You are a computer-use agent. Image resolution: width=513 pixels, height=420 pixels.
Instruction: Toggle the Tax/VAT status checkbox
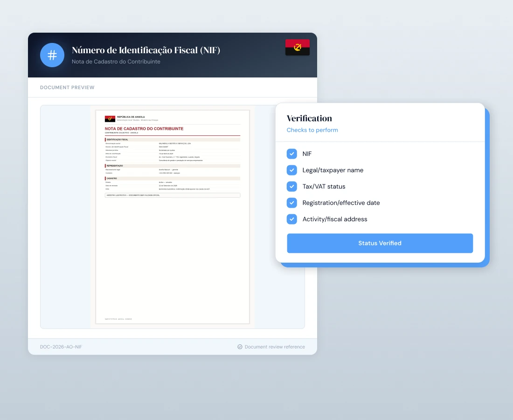point(292,187)
